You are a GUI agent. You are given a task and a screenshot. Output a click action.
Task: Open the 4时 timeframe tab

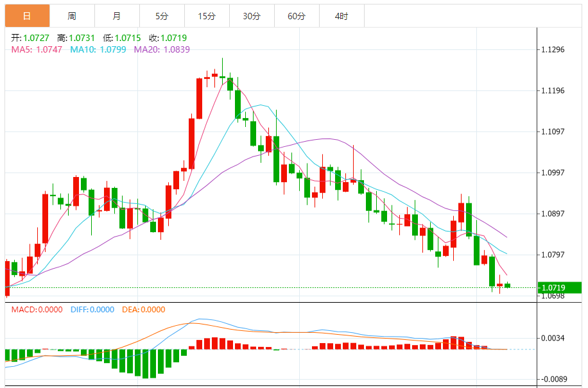point(342,16)
